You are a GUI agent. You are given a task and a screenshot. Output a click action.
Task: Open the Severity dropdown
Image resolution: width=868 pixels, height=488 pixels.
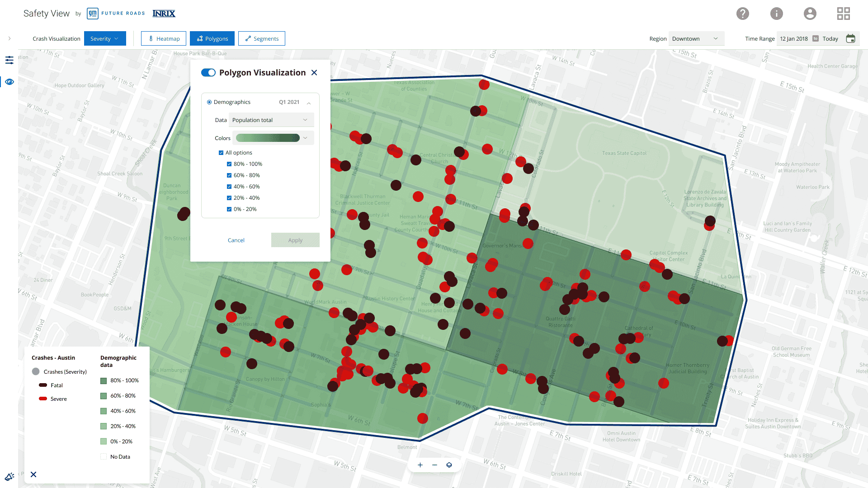[x=105, y=38]
